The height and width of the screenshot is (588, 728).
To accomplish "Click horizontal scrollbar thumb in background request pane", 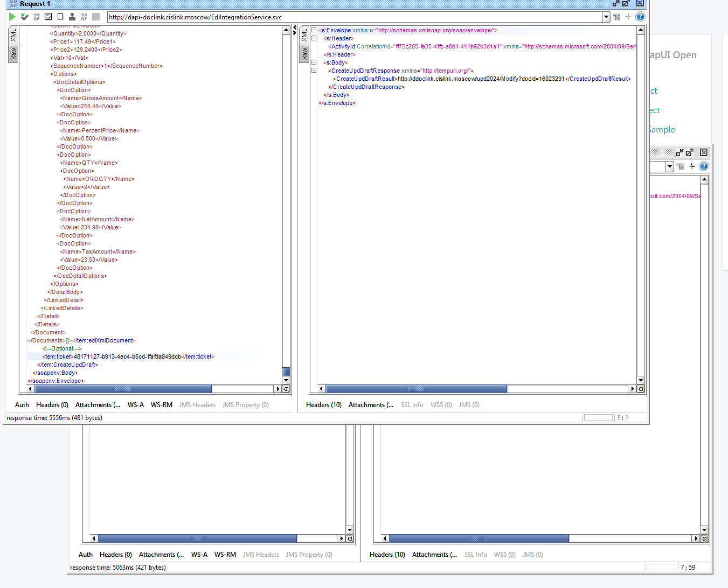I will (198, 538).
